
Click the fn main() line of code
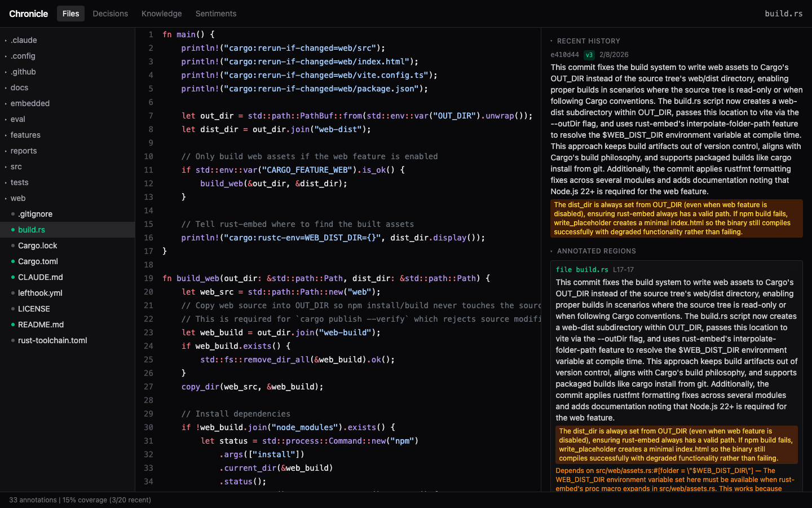pos(188,34)
